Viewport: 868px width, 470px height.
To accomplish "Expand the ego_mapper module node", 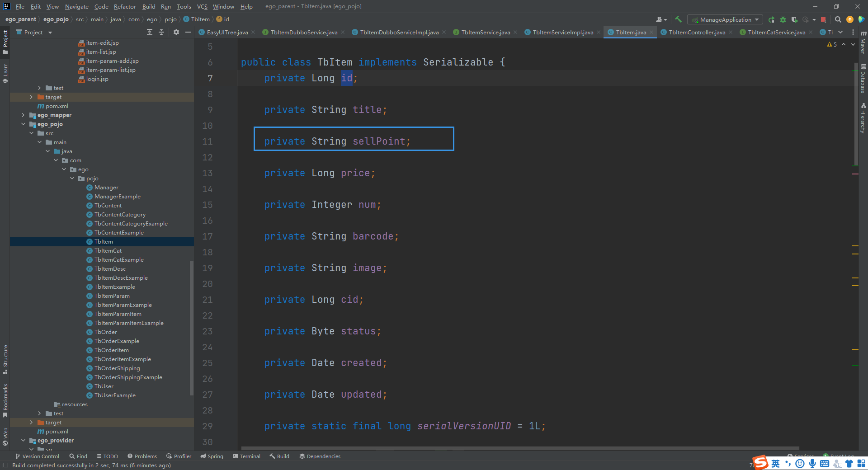I will coord(23,115).
